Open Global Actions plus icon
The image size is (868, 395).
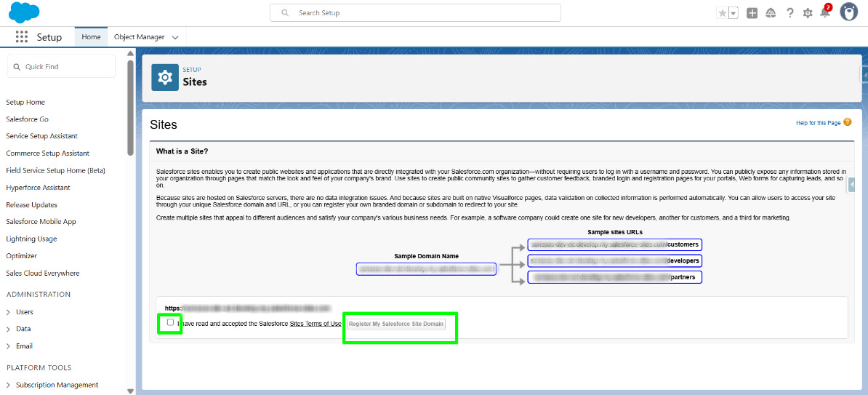752,13
